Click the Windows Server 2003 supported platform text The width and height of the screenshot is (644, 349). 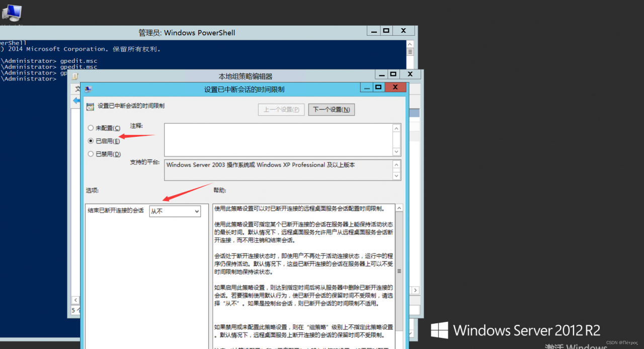[x=261, y=165]
